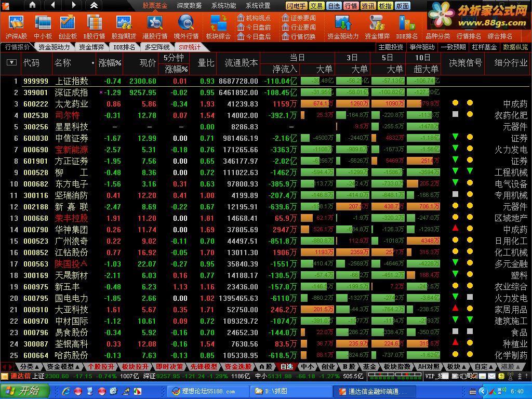Click the Home icon in title bar
The height and width of the screenshot is (399, 532).
point(32,5)
